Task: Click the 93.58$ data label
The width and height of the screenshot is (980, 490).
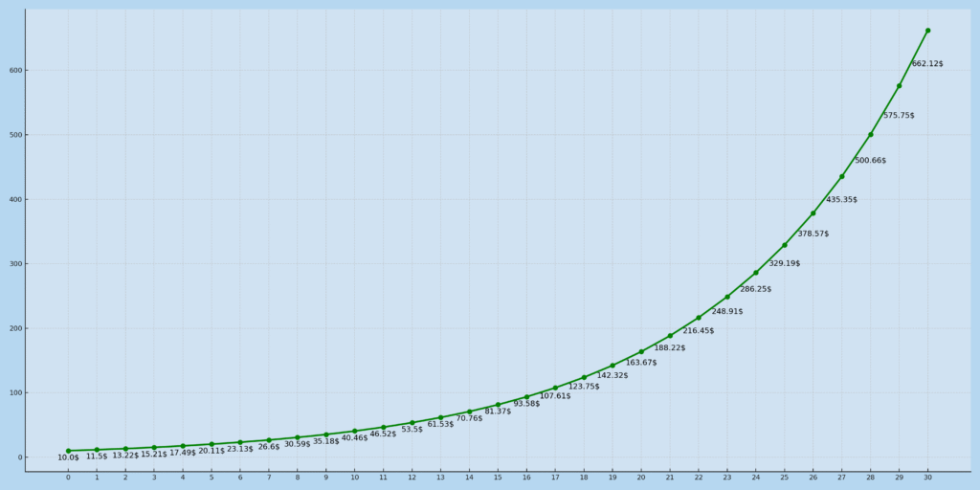Action: pos(527,404)
